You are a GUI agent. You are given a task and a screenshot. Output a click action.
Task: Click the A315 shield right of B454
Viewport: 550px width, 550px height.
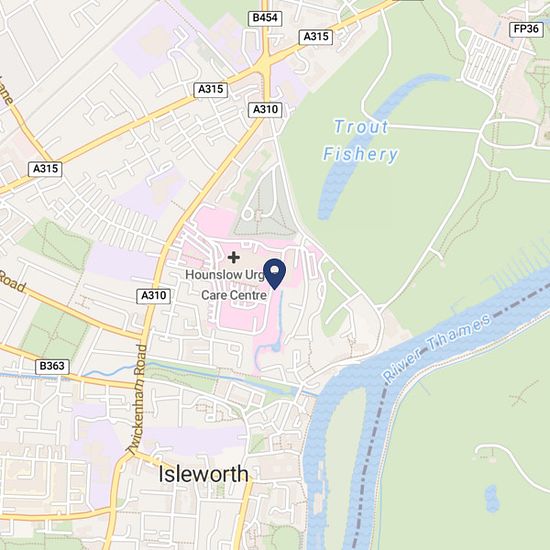316,37
